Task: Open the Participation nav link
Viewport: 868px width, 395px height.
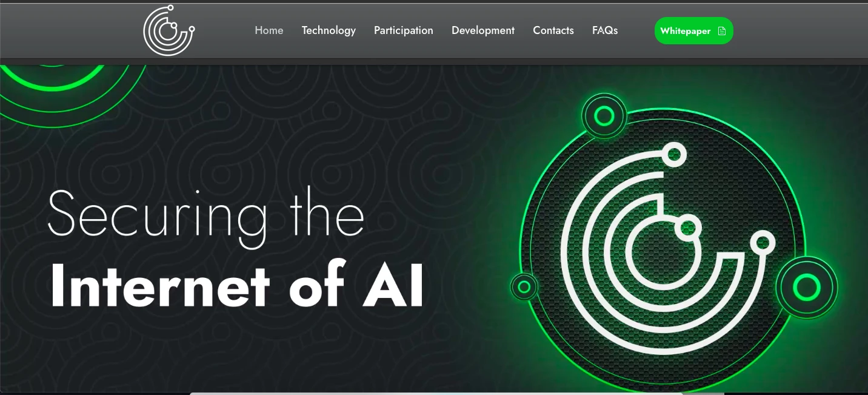Action: [403, 30]
